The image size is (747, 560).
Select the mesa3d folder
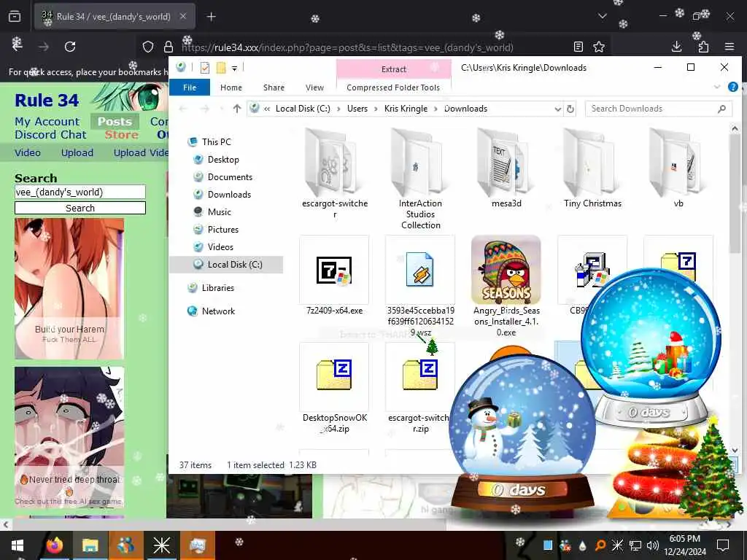(506, 168)
